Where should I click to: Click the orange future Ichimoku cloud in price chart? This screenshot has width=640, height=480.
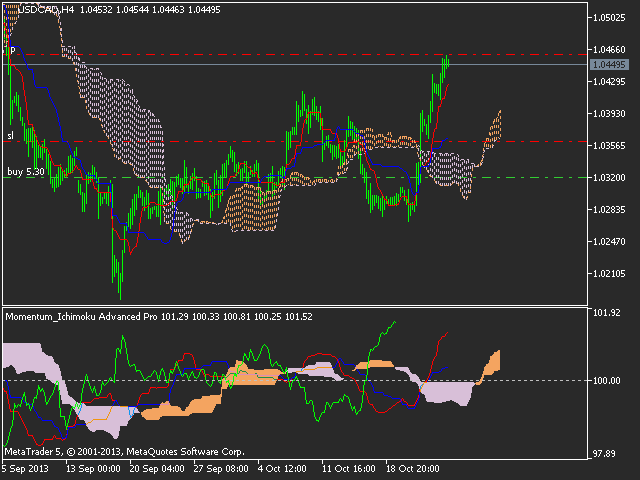click(492, 133)
